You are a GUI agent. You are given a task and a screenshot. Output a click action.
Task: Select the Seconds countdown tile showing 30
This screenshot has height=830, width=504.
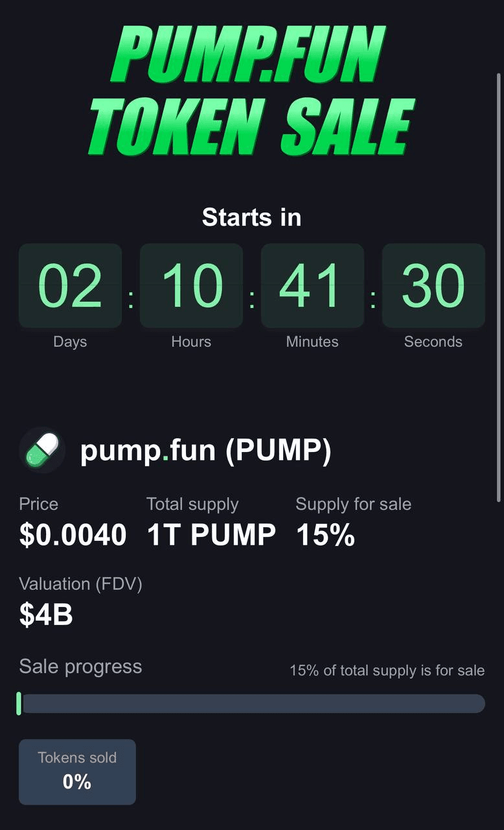(x=433, y=285)
